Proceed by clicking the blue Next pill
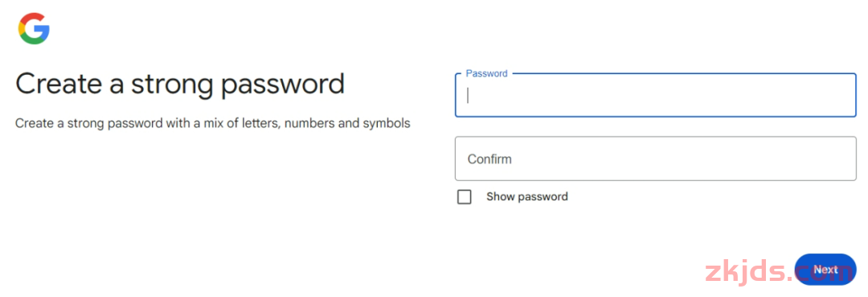The width and height of the screenshot is (868, 297). point(825,270)
